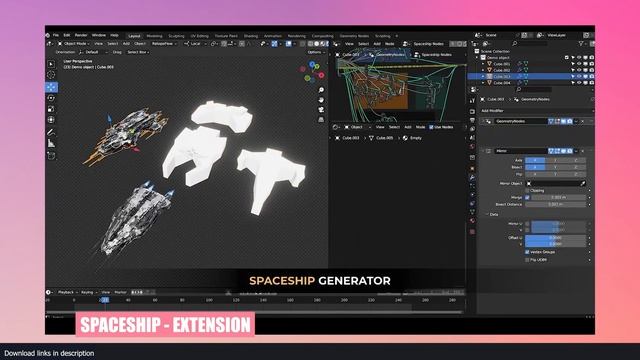Hide Cube.004 with its eye icon

tap(579, 83)
